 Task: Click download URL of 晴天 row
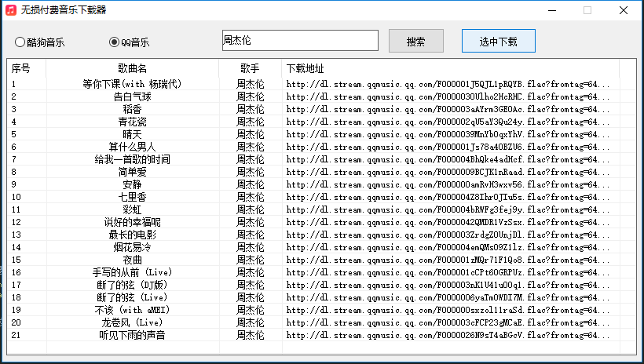point(449,134)
